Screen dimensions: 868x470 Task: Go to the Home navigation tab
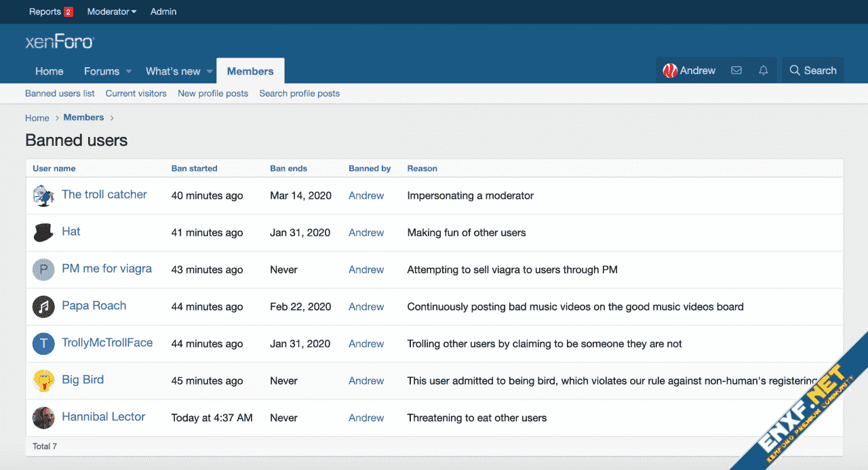tap(50, 71)
